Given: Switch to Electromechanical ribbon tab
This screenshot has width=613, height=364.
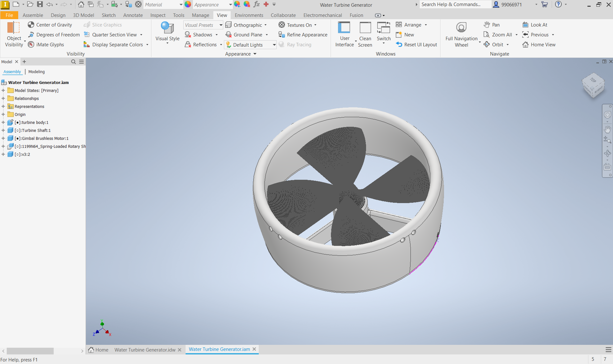Looking at the screenshot, I should tap(323, 15).
